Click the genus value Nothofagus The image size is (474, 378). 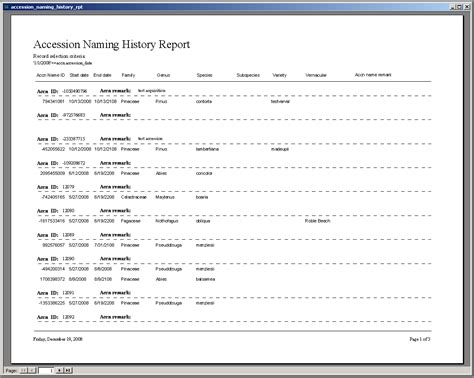coord(167,221)
